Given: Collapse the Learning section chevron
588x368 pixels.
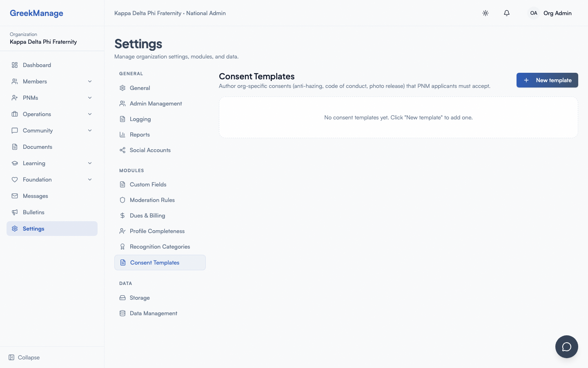Looking at the screenshot, I should [x=90, y=163].
